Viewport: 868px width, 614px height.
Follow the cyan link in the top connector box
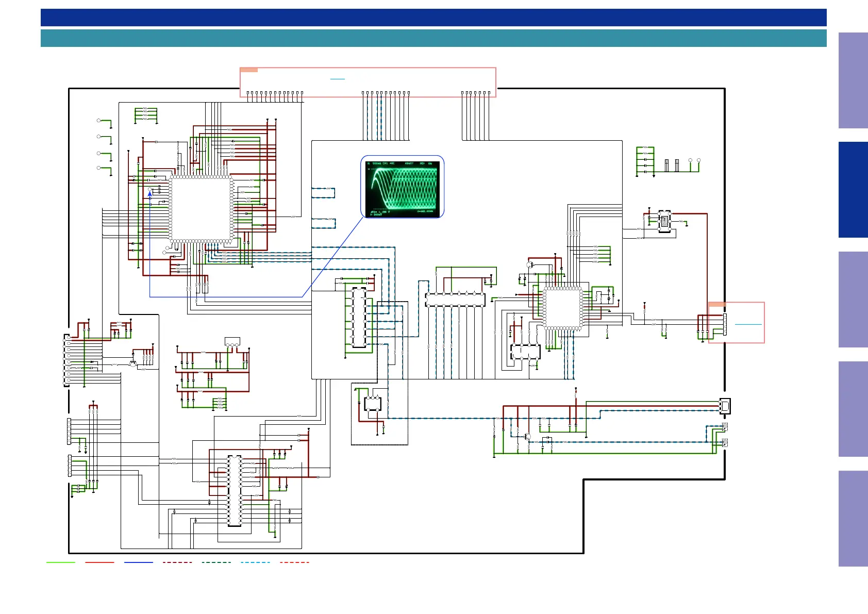[338, 79]
